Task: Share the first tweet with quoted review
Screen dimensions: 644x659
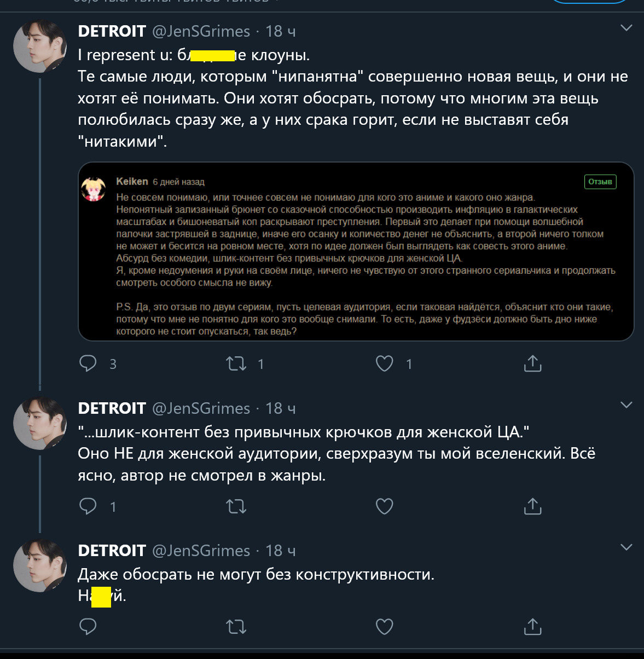Action: pyautogui.click(x=532, y=363)
